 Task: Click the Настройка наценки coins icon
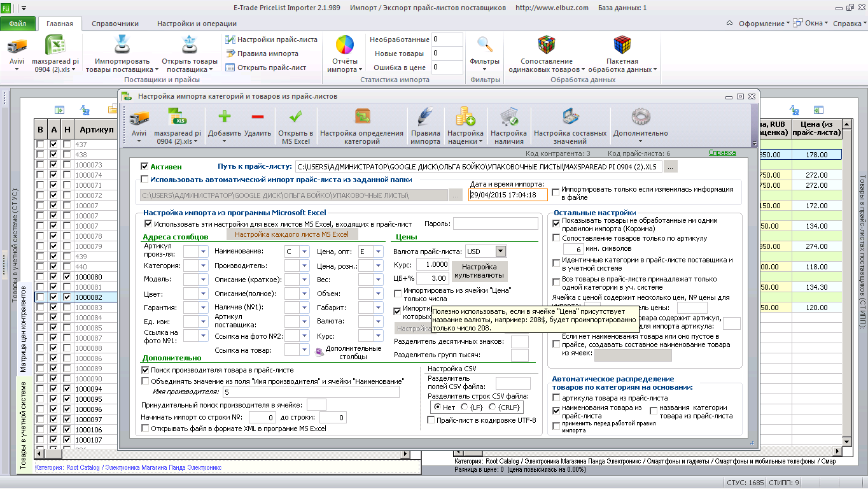coord(465,117)
